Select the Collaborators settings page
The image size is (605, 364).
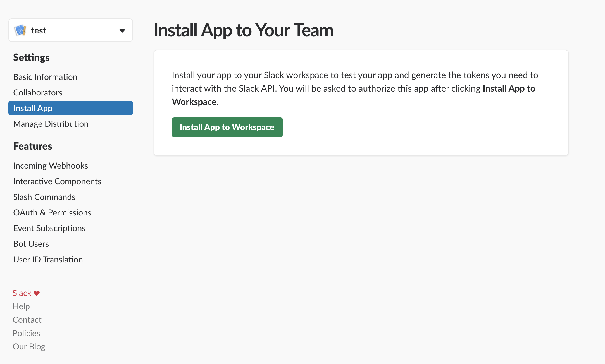(38, 92)
